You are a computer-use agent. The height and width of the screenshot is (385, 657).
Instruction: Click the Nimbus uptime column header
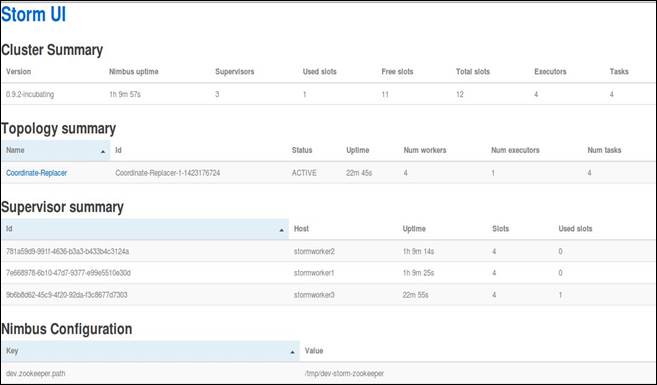(134, 72)
